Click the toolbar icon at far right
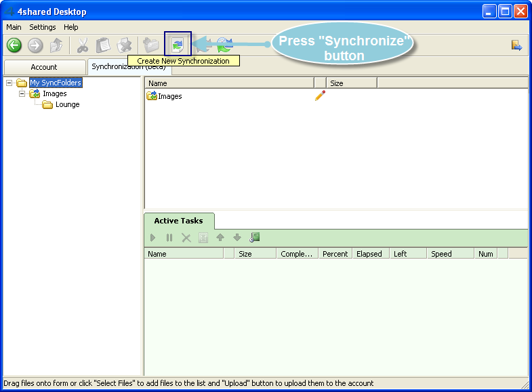Image resolution: width=532 pixels, height=392 pixels. pos(516,45)
